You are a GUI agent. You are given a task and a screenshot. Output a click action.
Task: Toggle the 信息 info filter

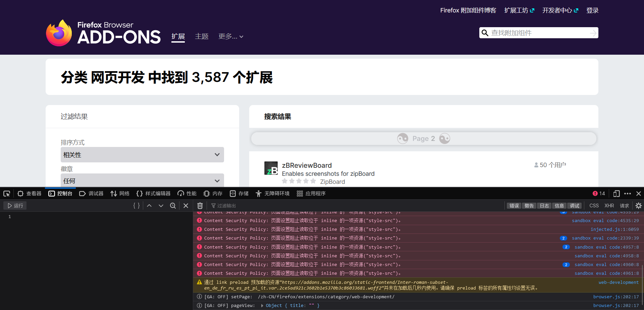pyautogui.click(x=559, y=206)
